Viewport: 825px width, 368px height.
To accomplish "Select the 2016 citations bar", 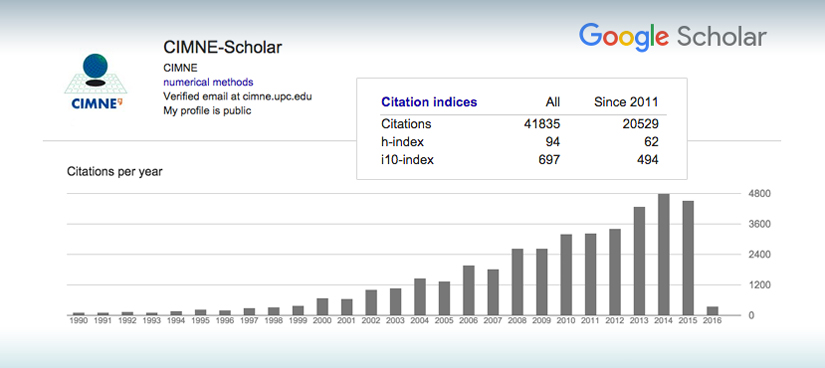I will tap(712, 311).
